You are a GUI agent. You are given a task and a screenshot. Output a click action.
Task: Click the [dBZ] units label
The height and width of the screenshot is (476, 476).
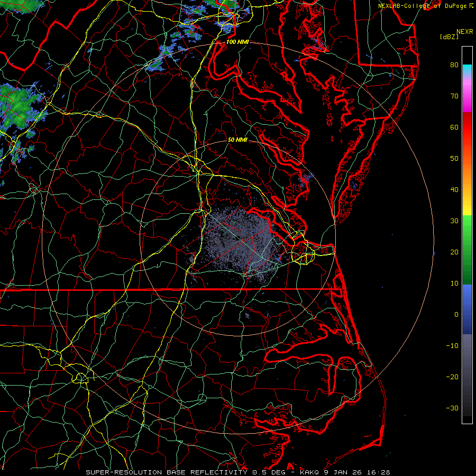click(449, 37)
